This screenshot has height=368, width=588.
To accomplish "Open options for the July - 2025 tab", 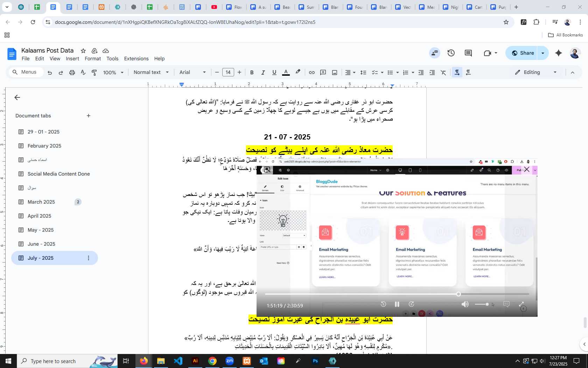I will tap(89, 258).
